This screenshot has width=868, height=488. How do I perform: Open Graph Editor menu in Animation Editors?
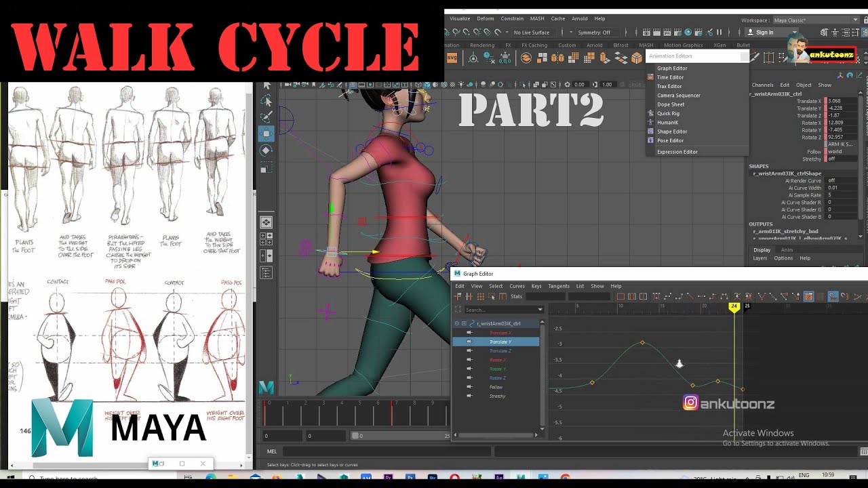click(x=672, y=68)
